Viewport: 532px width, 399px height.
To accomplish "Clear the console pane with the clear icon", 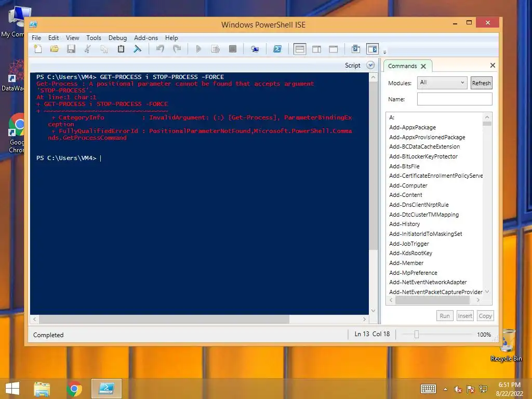I will (x=137, y=49).
